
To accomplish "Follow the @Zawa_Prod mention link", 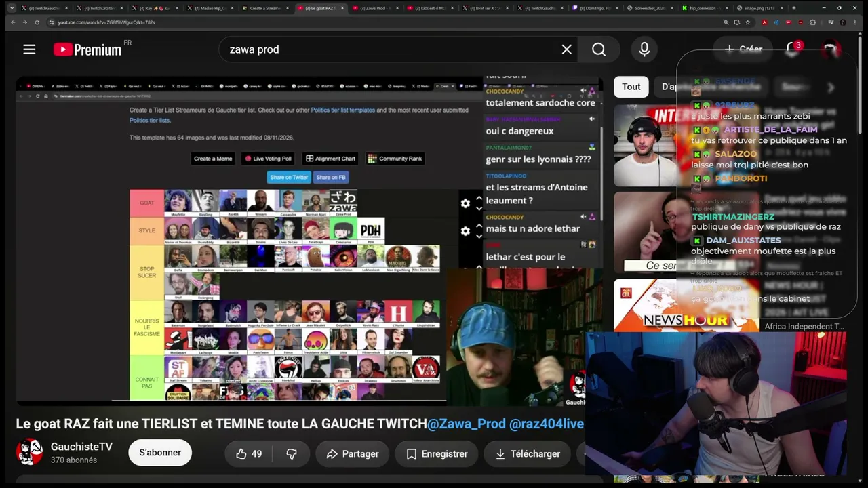I will (467, 424).
